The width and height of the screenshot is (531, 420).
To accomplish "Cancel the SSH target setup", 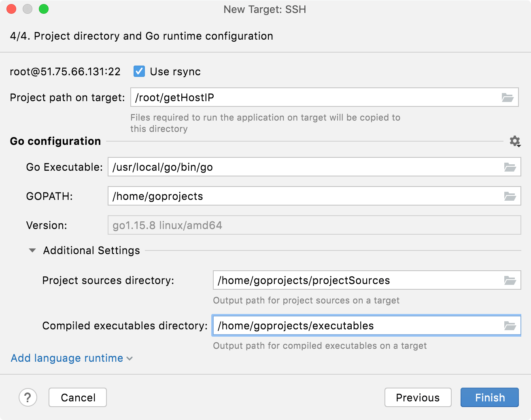I will point(77,397).
